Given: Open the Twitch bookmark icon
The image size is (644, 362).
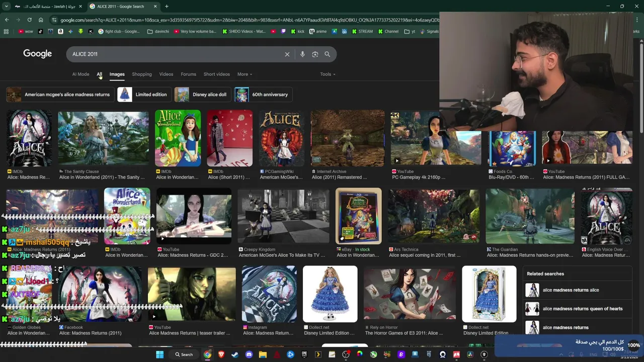Looking at the screenshot, I should coord(283,31).
